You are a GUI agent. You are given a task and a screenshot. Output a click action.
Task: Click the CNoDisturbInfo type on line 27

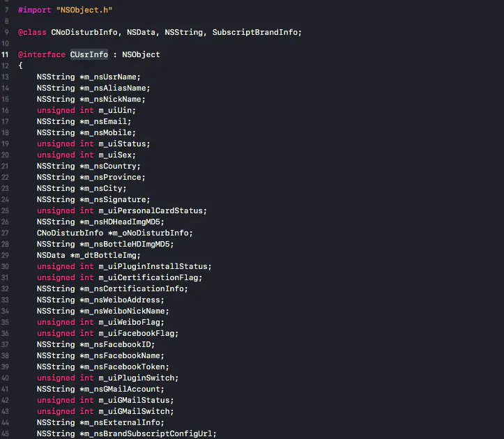tap(70, 233)
